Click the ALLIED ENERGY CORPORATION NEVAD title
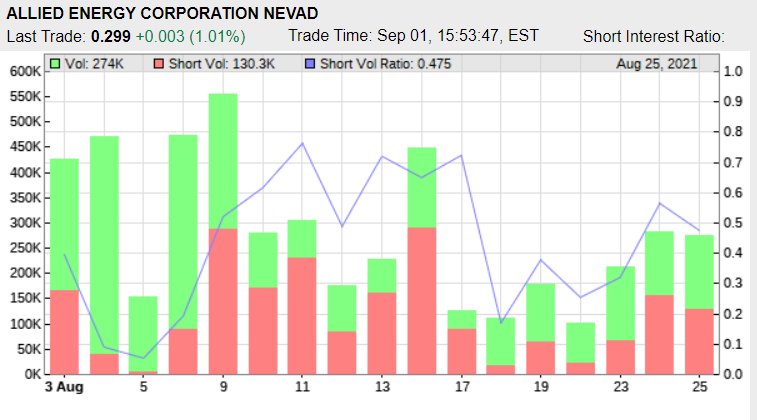The height and width of the screenshot is (420, 757). click(x=162, y=14)
